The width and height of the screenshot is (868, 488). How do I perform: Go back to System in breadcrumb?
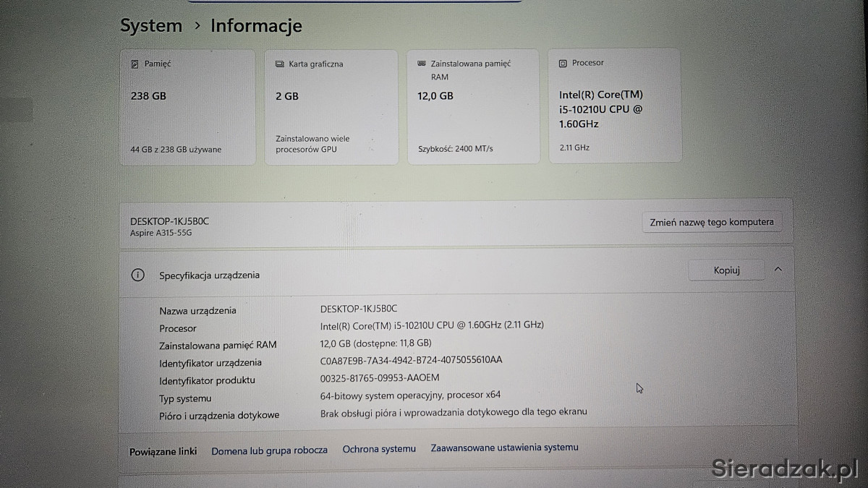tap(151, 26)
